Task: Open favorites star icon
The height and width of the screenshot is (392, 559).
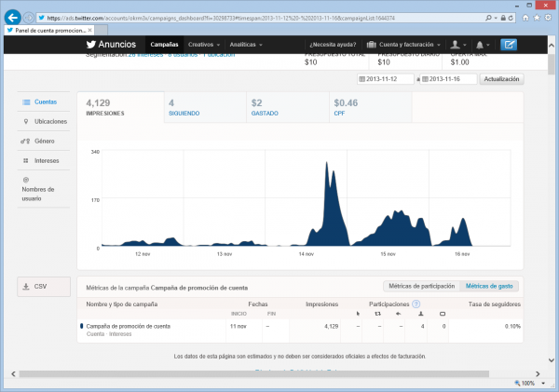Action: point(537,18)
